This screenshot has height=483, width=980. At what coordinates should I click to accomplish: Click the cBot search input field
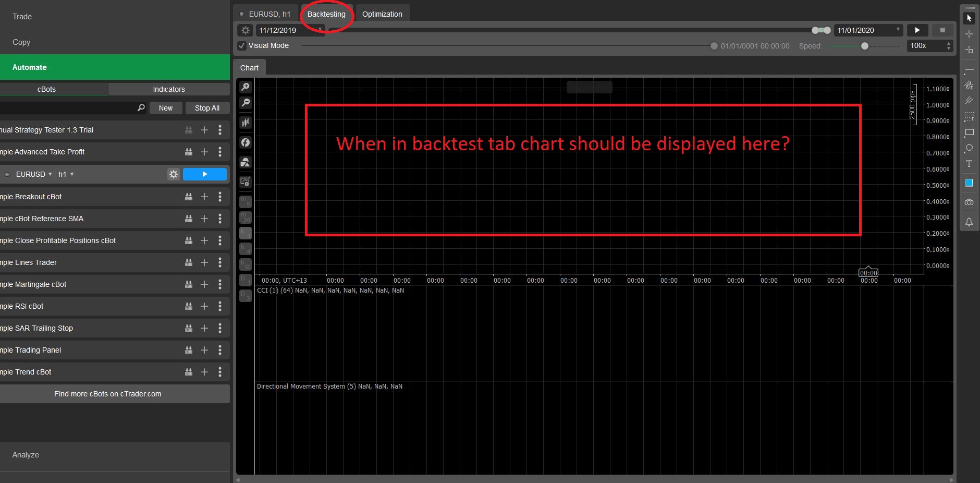[x=68, y=108]
